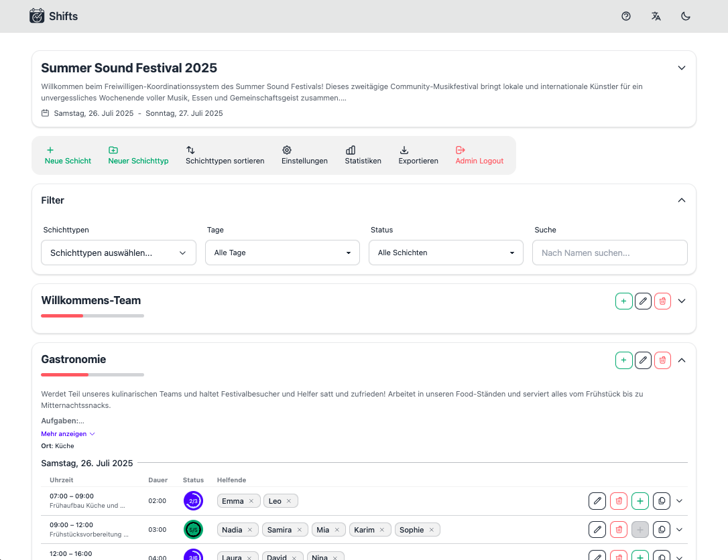Collapse the Filter panel

point(682,200)
